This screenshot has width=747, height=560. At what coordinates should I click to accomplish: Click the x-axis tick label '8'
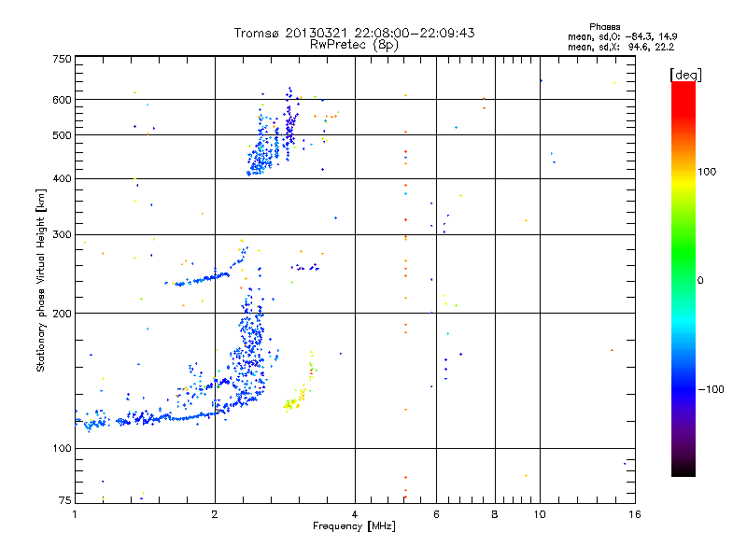[x=495, y=514]
